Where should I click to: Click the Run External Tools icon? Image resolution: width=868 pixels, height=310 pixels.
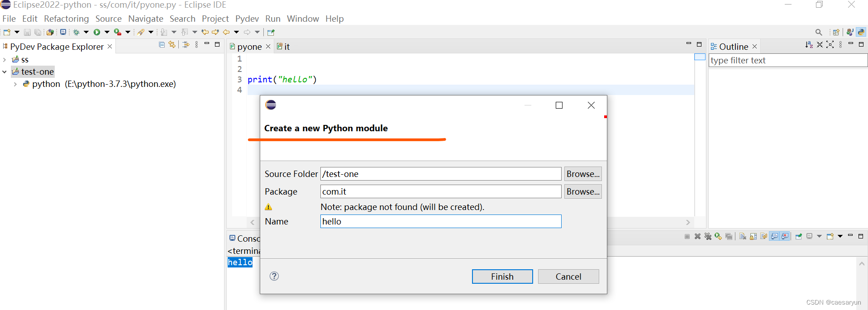tap(118, 32)
